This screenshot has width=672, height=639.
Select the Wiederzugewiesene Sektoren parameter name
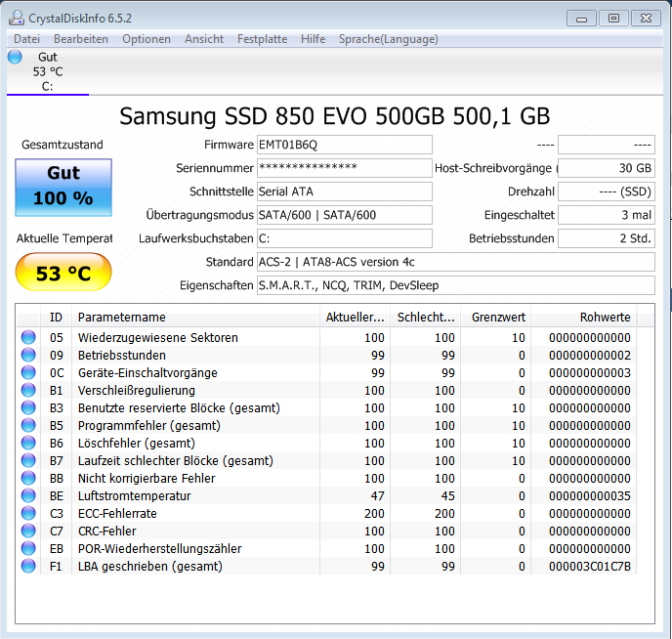[157, 338]
